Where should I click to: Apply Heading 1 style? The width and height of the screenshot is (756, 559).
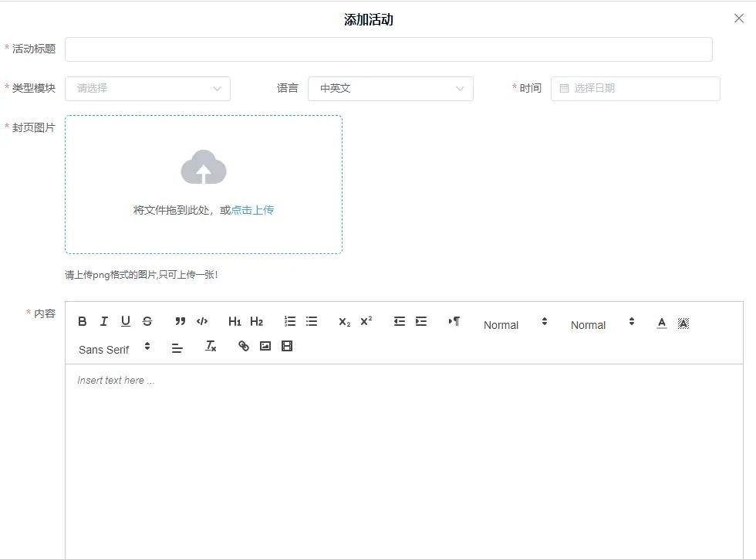(x=235, y=321)
